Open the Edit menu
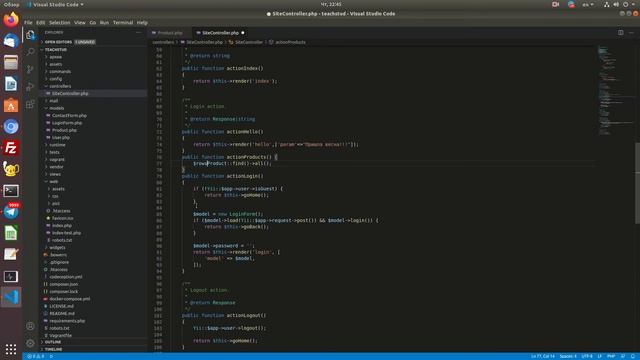Image resolution: width=640 pixels, height=360 pixels. coord(40,23)
